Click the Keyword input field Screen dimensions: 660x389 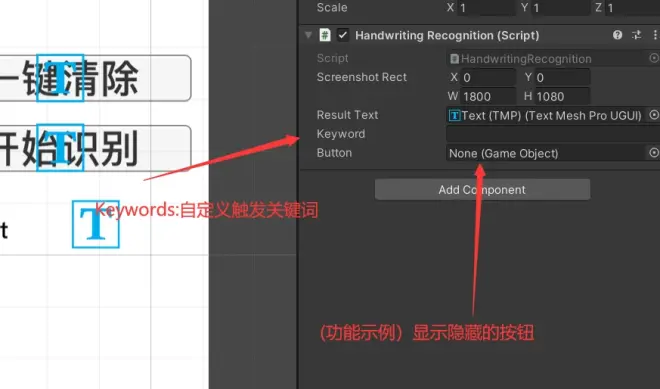pyautogui.click(x=553, y=134)
